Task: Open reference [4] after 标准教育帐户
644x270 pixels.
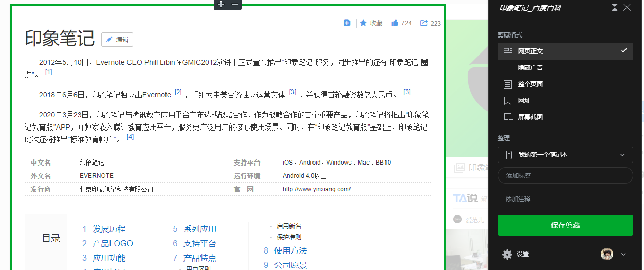Action: tap(130, 137)
